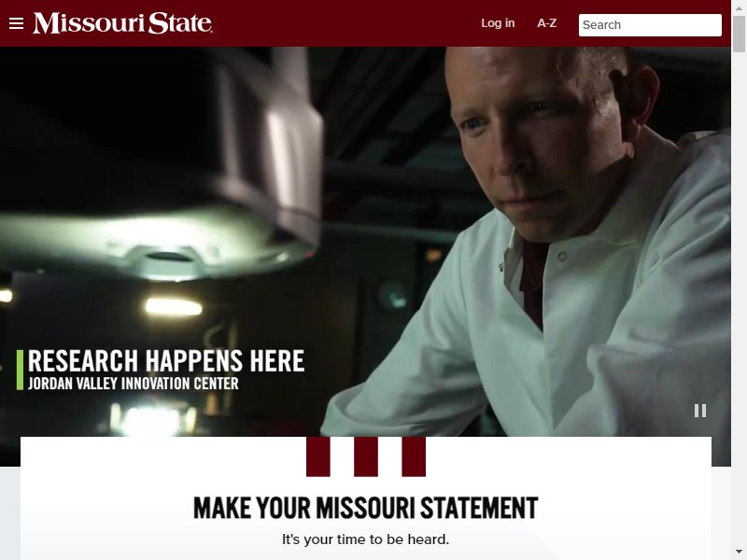Screen dimensions: 747x560
Task: Click the Jordan Valley Innovation Center subtitle
Action: (133, 384)
